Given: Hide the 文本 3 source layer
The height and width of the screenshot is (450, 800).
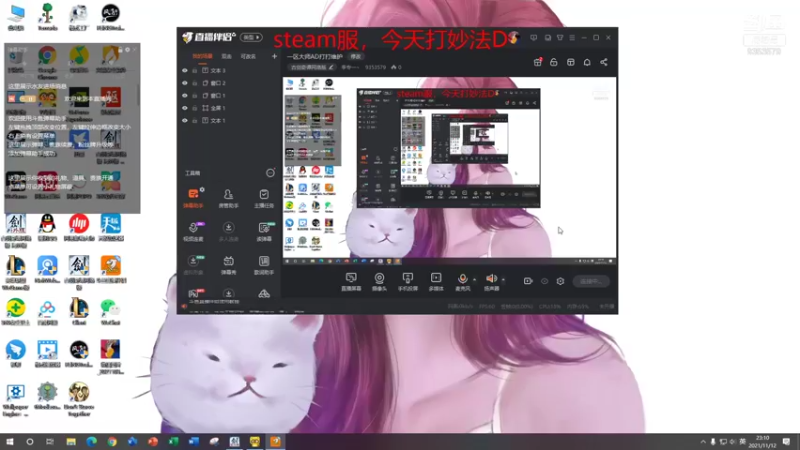Looking at the screenshot, I should click(185, 70).
